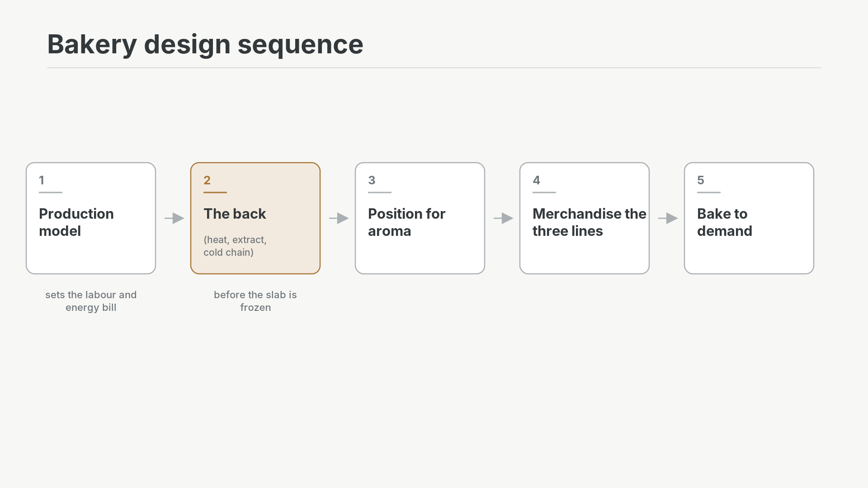
Task: Click step number 1
Action: [x=42, y=180]
